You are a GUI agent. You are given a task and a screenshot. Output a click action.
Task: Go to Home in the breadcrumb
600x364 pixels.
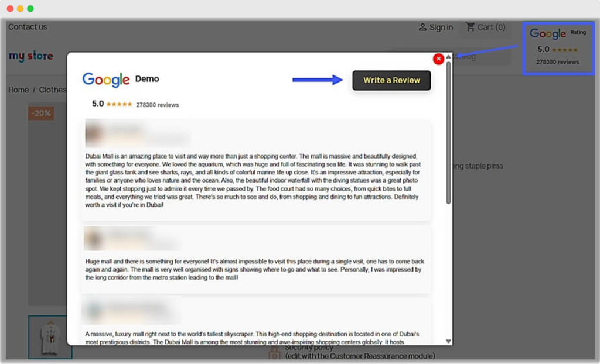point(18,90)
